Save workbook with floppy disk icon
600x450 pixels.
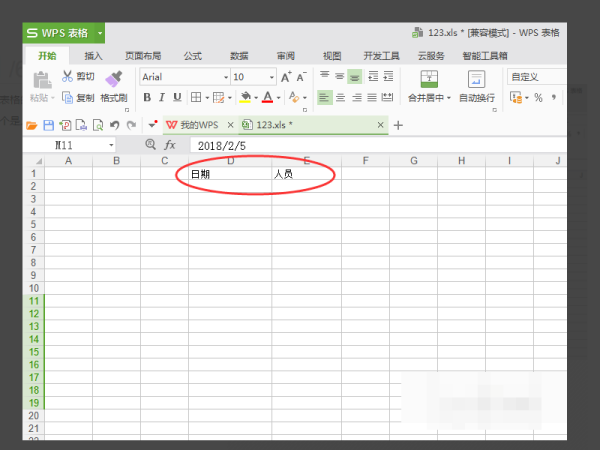(49, 125)
